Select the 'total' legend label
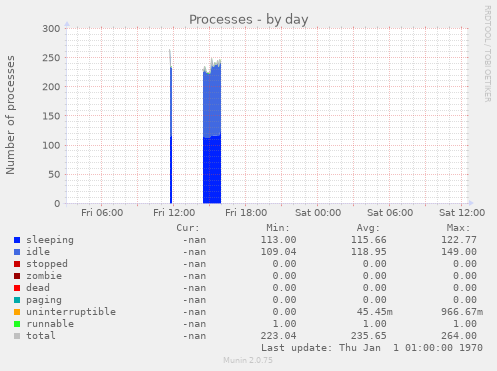Image resolution: width=497 pixels, height=371 pixels. pyautogui.click(x=41, y=336)
